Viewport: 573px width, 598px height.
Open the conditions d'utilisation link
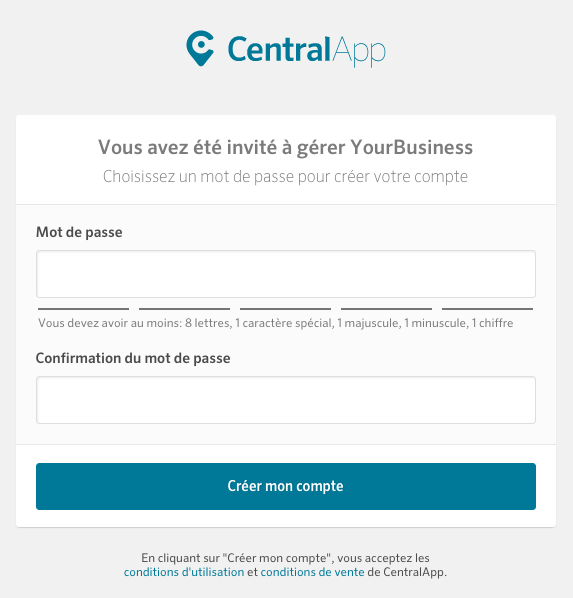click(x=184, y=572)
